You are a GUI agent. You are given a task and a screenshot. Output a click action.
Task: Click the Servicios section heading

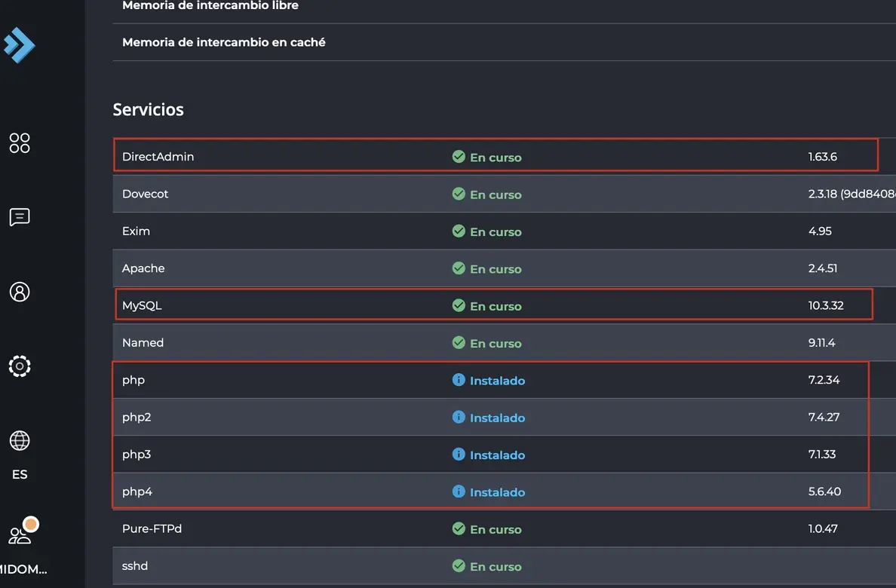coord(148,109)
